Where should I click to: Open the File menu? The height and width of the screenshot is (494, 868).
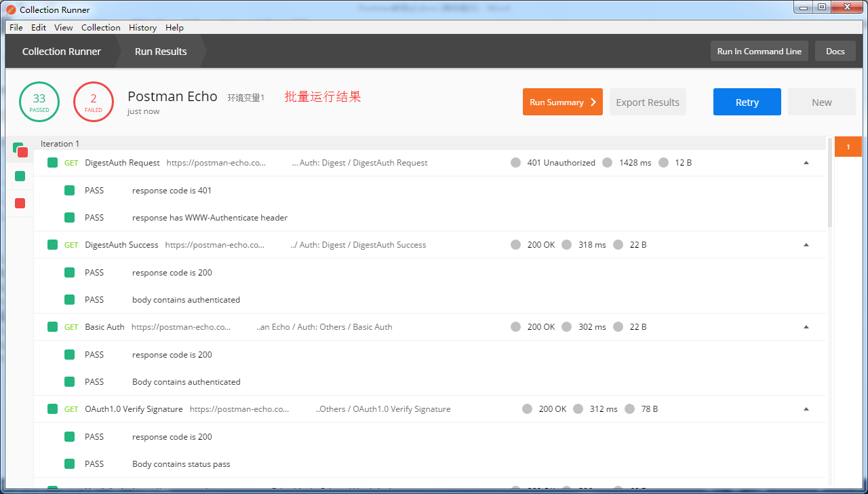pyautogui.click(x=16, y=28)
